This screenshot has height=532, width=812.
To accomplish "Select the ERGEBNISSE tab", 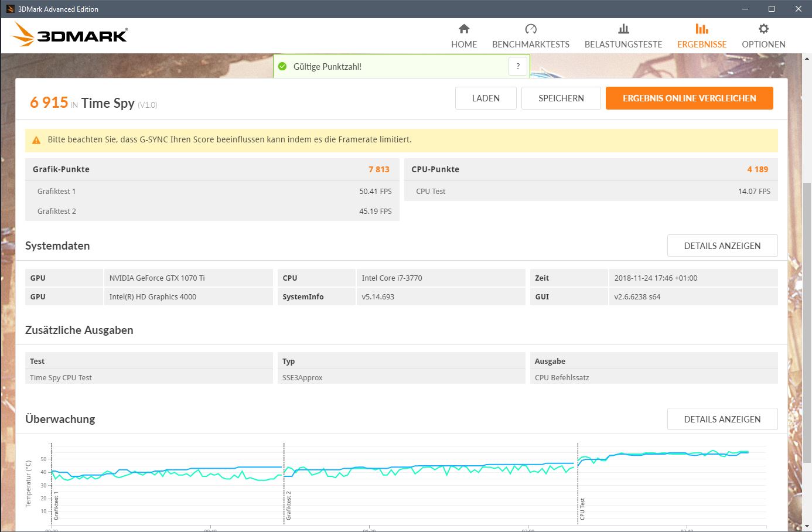I will point(702,36).
